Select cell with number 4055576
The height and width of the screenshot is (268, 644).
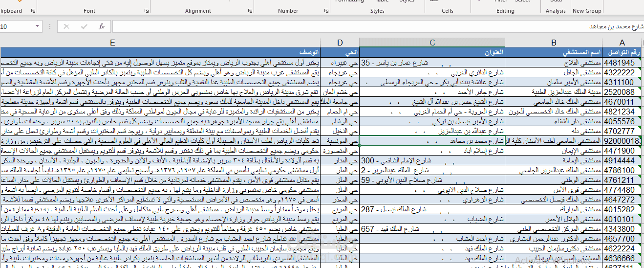(622, 121)
